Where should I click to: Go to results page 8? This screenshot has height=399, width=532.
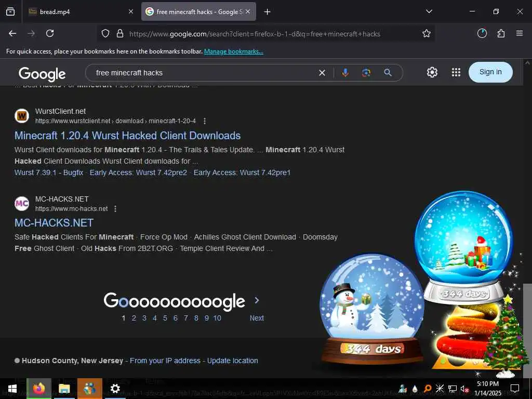196,318
